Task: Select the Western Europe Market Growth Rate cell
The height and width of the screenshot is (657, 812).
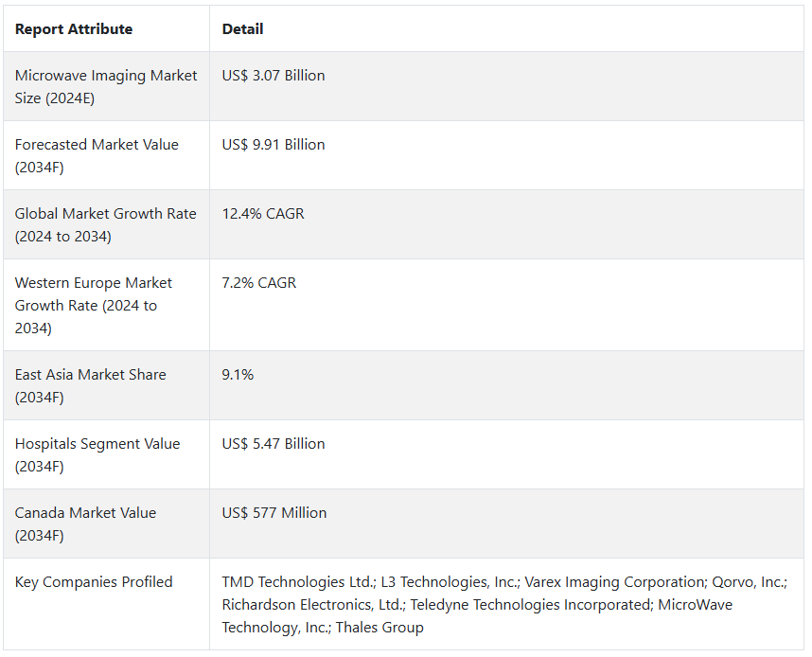Action: tap(94, 305)
